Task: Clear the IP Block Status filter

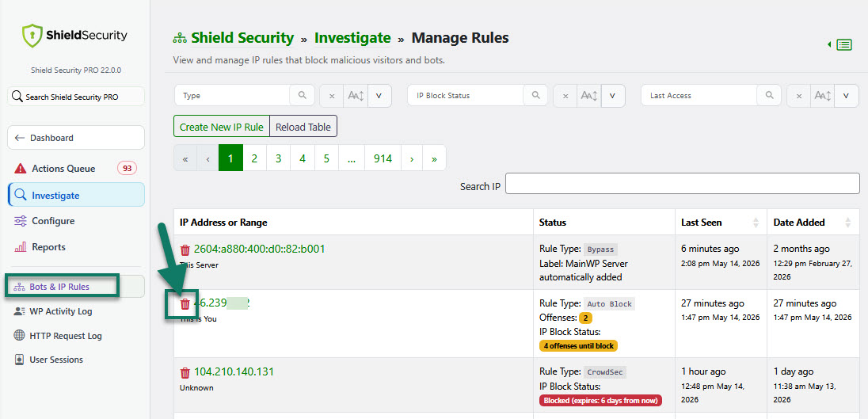Action: click(565, 96)
